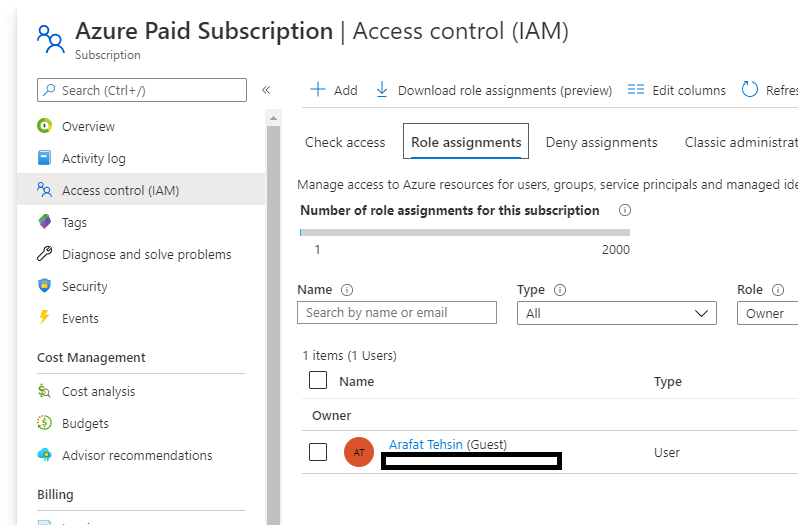Select the Tags icon in sidebar
This screenshot has height=525, width=810.
(44, 222)
